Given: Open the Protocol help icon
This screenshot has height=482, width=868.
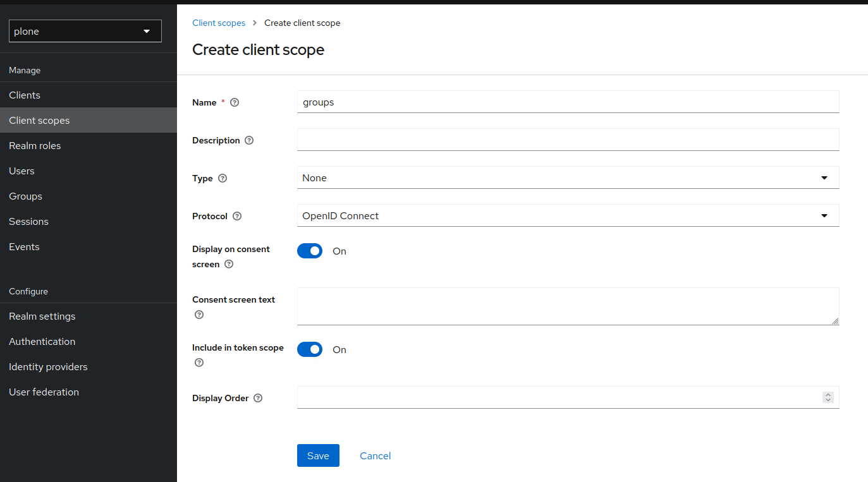Looking at the screenshot, I should tap(236, 215).
